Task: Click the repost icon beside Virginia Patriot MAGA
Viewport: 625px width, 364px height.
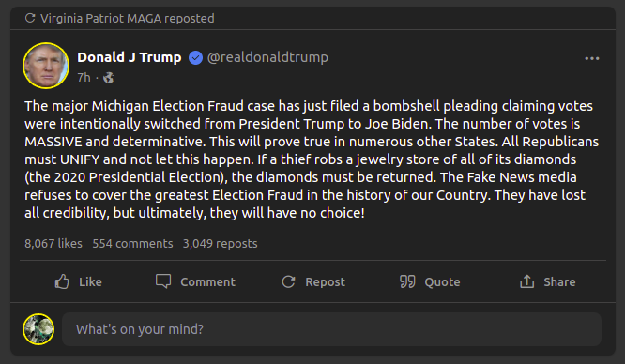Action: point(30,18)
